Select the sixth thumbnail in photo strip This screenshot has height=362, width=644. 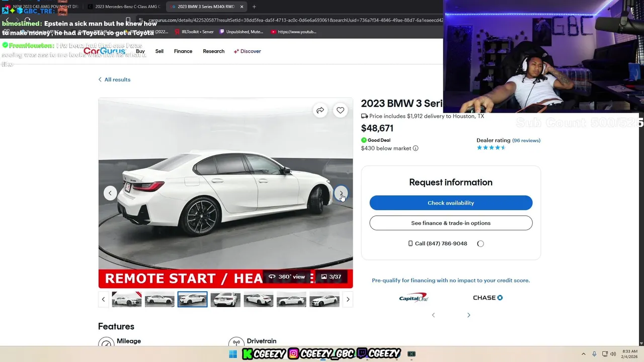pos(291,299)
